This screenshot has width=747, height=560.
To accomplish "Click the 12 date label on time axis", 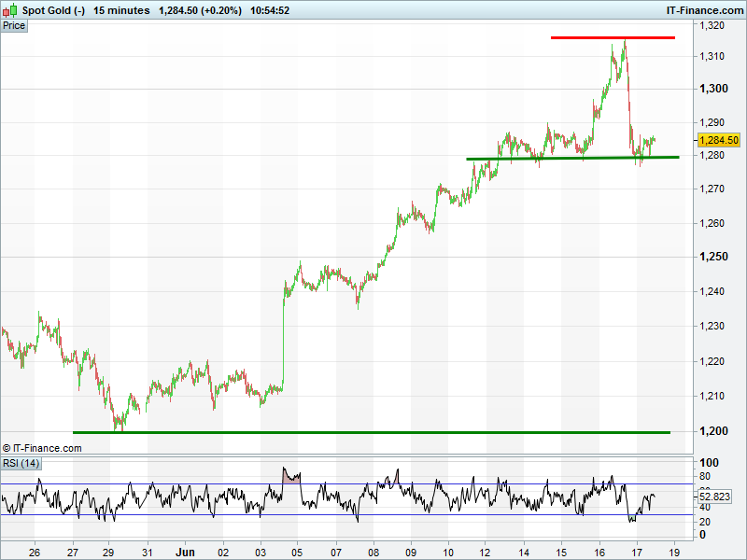I will (485, 553).
